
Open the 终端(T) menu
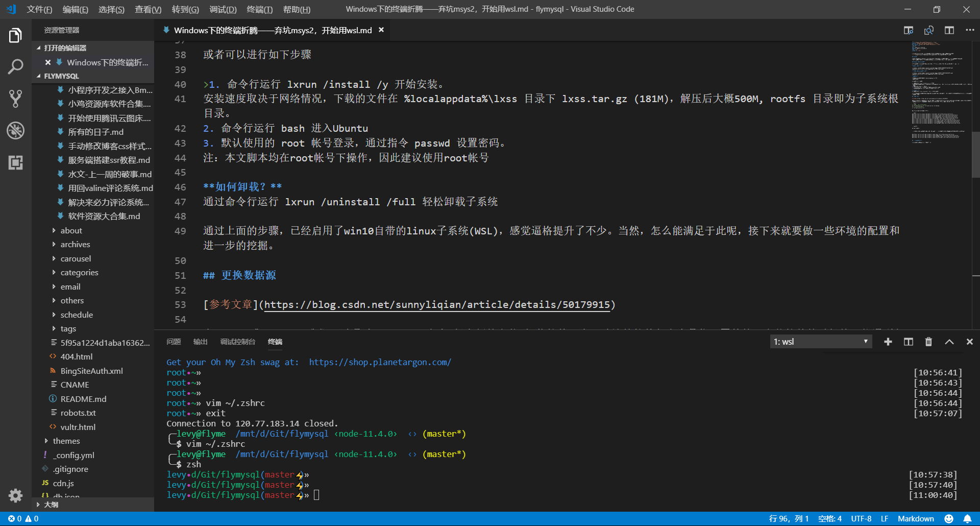pyautogui.click(x=259, y=9)
